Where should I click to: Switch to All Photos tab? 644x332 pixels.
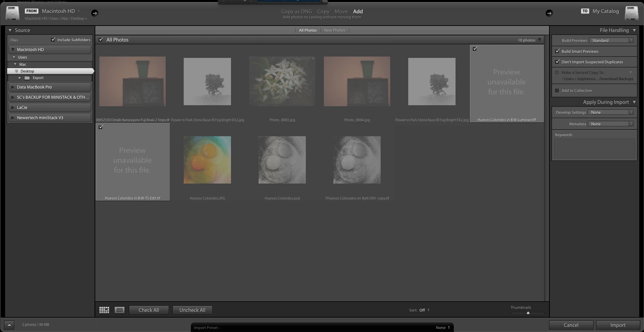(x=308, y=30)
